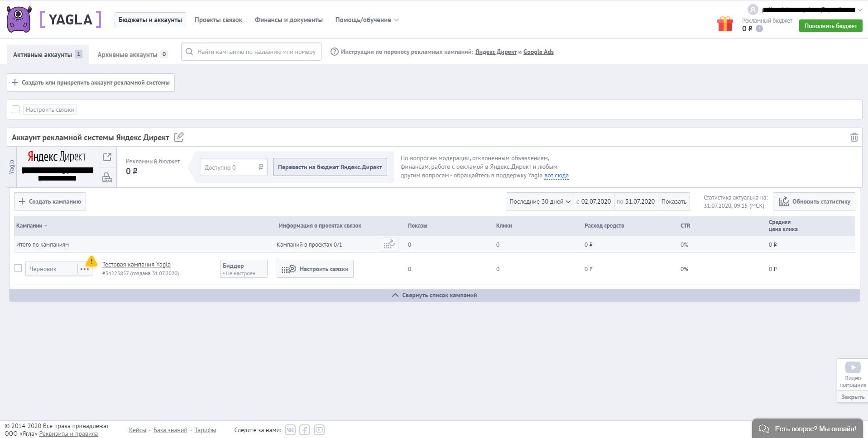Click the end date field 31.07.2020

636,202
